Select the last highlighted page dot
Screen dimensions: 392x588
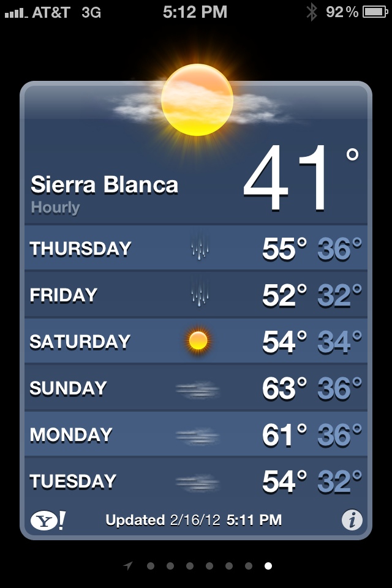coord(268,566)
